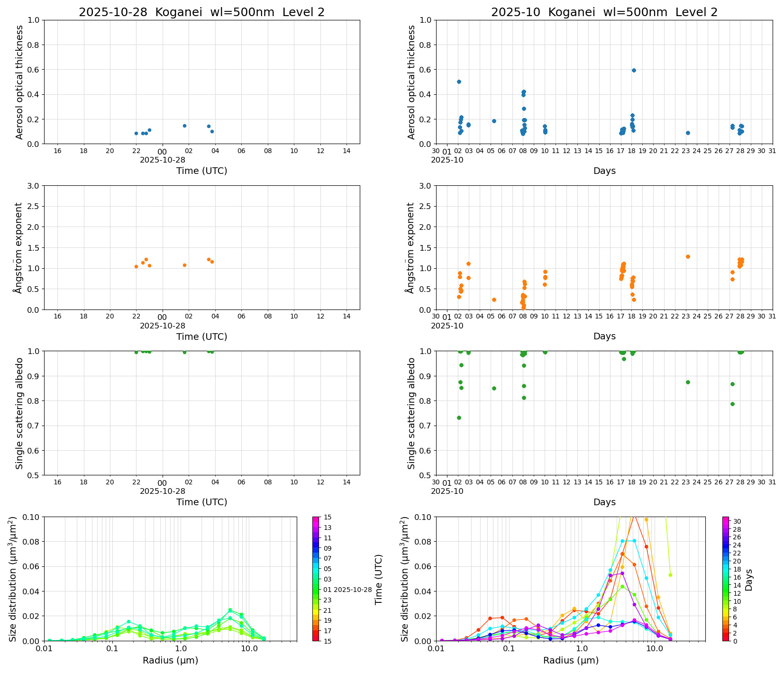
Task: Click the 'Days' label beside the monthly colorbar
Action: [749, 579]
